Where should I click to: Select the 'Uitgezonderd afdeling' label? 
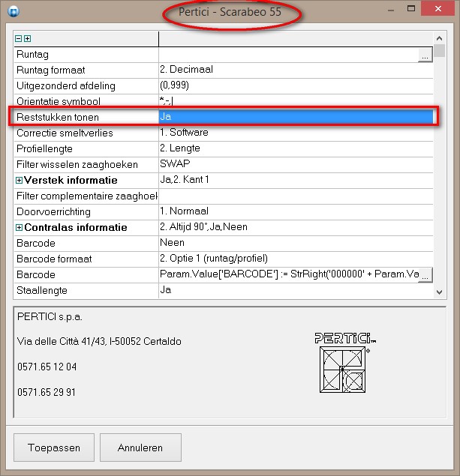click(66, 86)
